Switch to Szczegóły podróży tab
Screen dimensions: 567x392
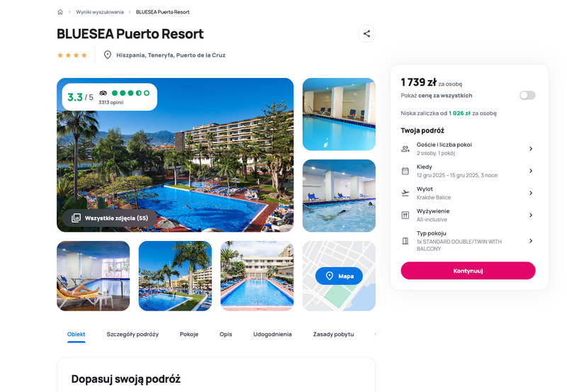click(133, 334)
